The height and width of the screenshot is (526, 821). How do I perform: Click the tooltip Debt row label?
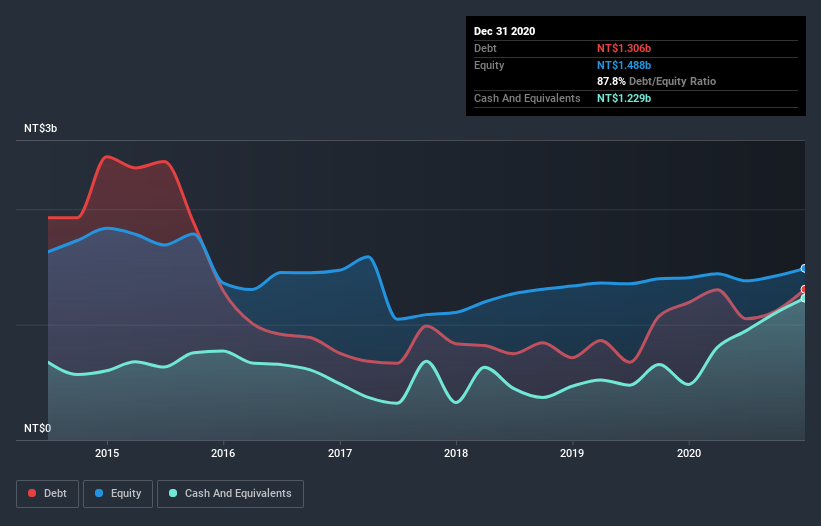(x=485, y=48)
